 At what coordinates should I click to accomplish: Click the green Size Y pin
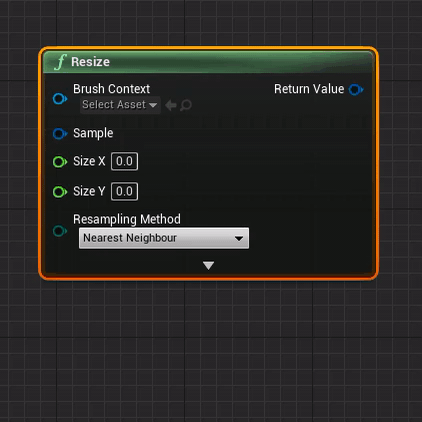click(60, 192)
